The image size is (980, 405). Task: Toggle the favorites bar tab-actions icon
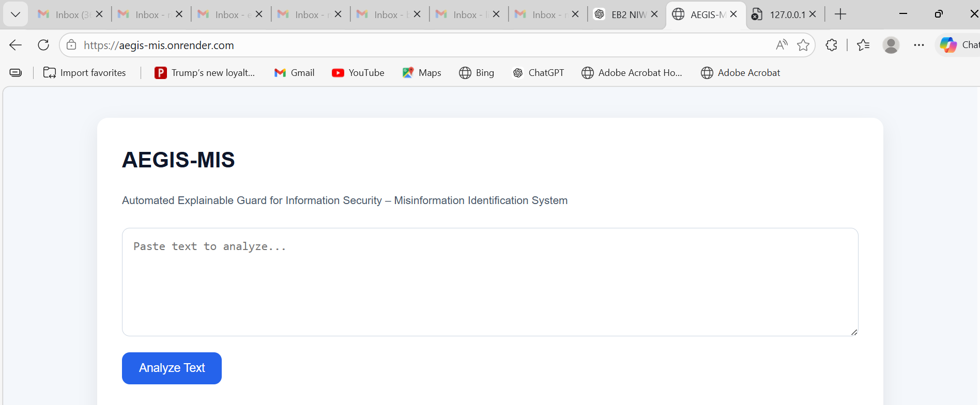tap(16, 73)
